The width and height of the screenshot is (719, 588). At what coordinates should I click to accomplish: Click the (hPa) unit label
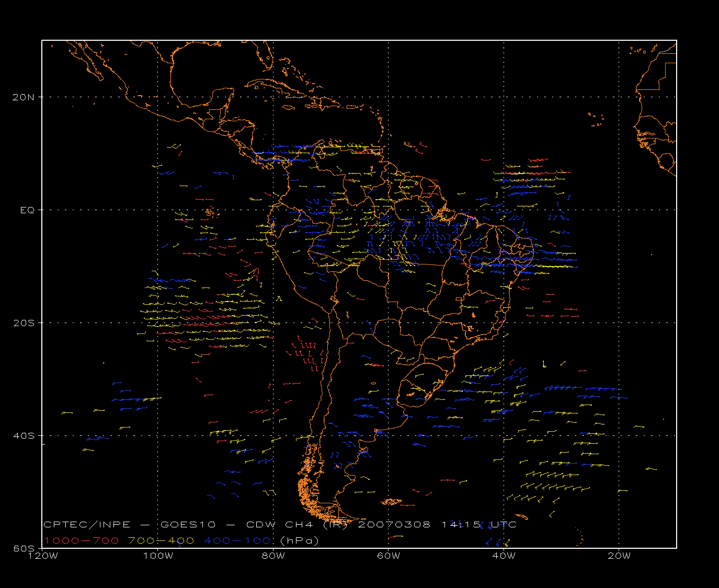(300, 540)
